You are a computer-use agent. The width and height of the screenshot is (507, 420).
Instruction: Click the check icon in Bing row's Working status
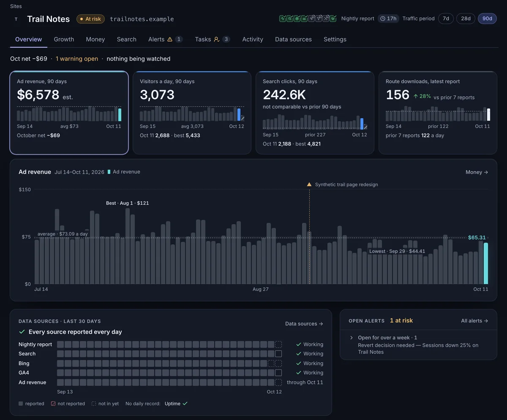(x=299, y=363)
